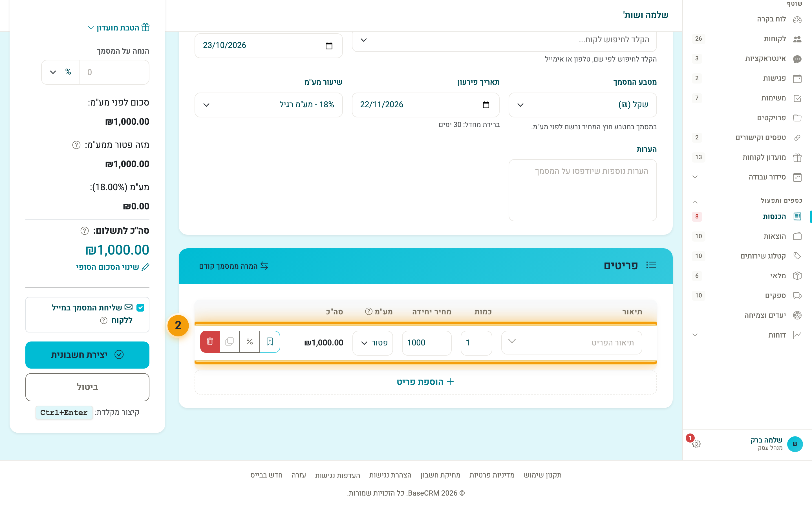Open settings gear icon near user profile
The image size is (812, 508).
click(696, 444)
